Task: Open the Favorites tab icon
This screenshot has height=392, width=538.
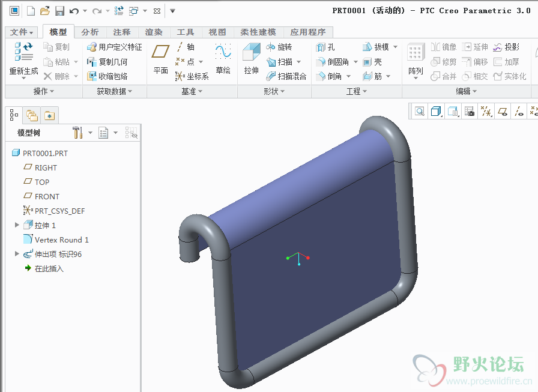Action: pos(49,115)
